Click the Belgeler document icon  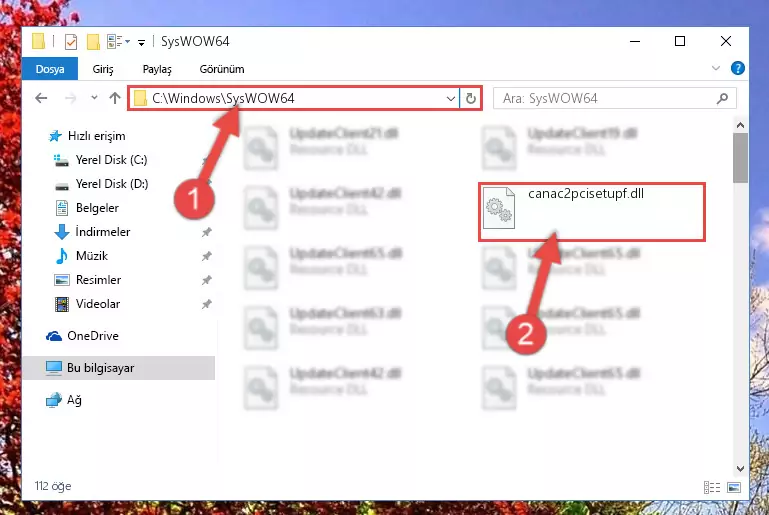tap(62, 208)
